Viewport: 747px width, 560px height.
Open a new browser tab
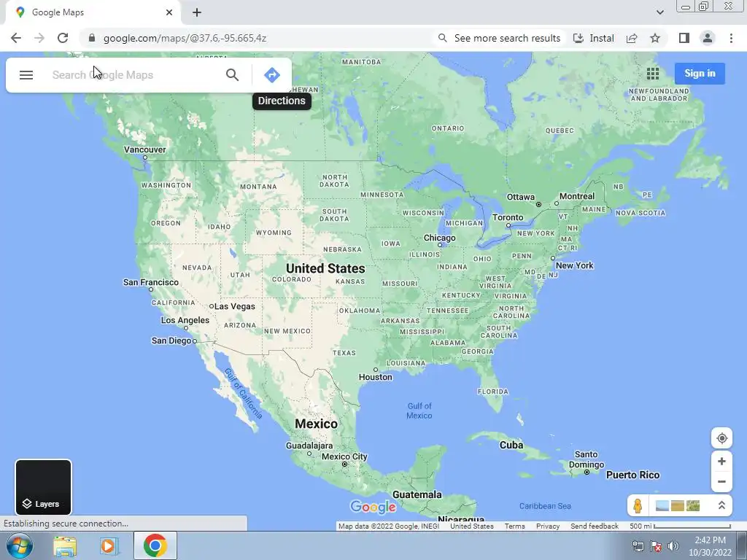[x=197, y=12]
